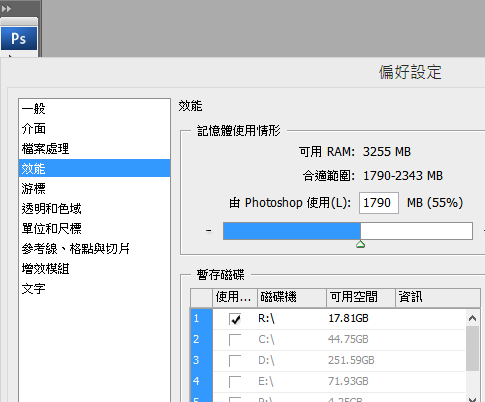Click the scratch disk list scrollbar thumb
This screenshot has height=402, width=485.
point(472,349)
